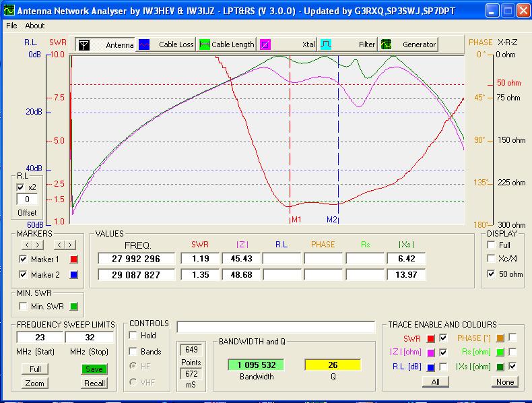Select the Antenna mode icon

click(84, 45)
